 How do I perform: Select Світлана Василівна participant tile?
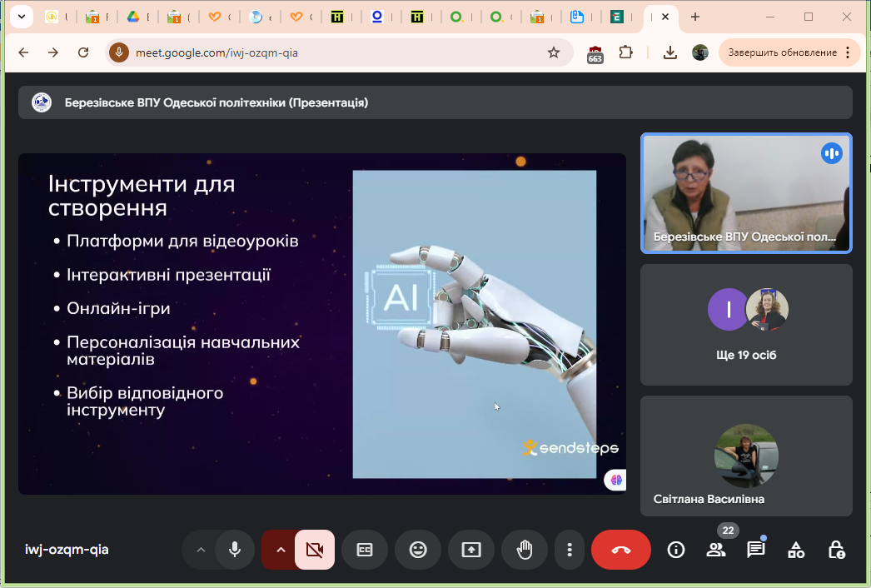[746, 456]
